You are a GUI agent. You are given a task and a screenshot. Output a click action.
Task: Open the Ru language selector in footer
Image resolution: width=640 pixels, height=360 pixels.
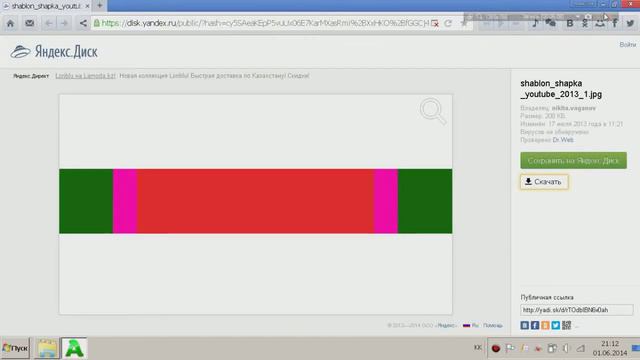[x=471, y=325]
